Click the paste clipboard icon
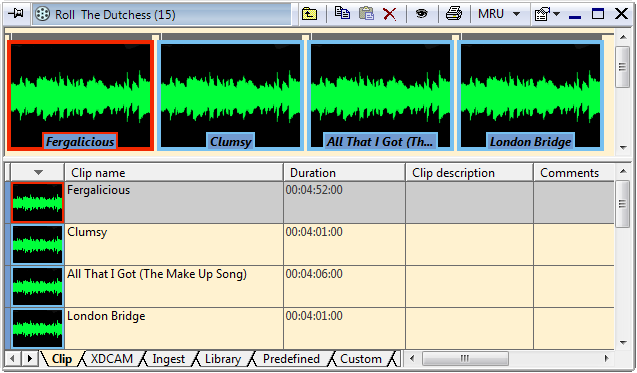This screenshot has height=373, width=637. (x=366, y=13)
